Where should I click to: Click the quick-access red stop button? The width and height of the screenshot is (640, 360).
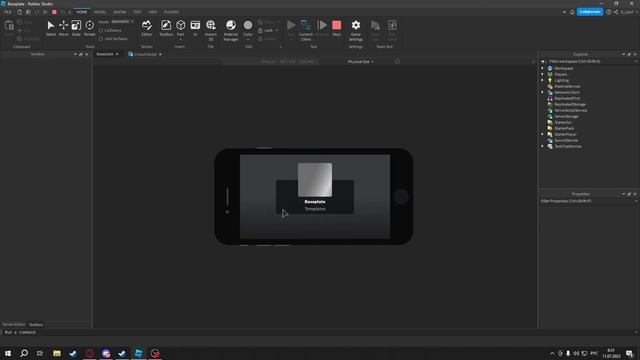[x=54, y=12]
